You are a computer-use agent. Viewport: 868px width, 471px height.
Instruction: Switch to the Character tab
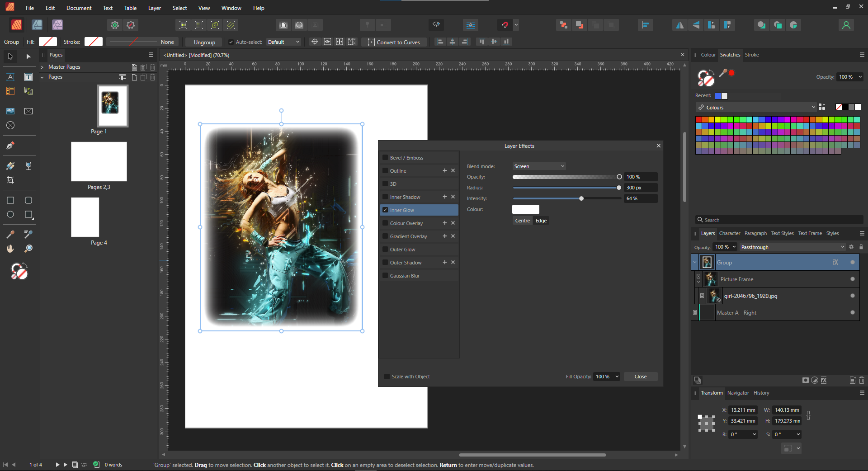click(729, 233)
